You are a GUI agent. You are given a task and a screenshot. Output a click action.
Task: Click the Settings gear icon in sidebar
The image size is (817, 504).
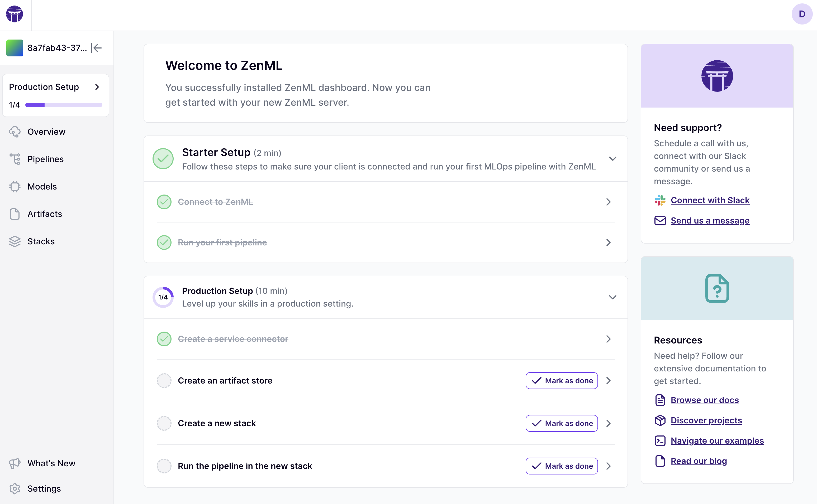[15, 489]
